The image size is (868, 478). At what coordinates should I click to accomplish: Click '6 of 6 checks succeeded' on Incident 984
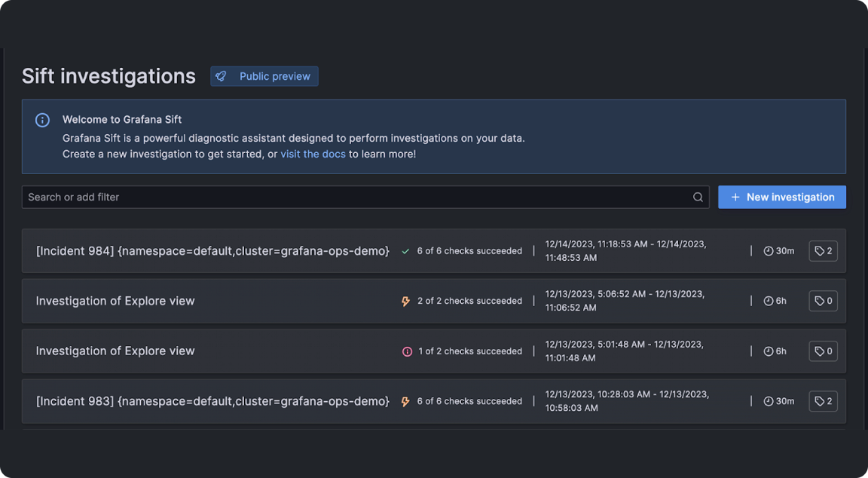click(x=469, y=251)
